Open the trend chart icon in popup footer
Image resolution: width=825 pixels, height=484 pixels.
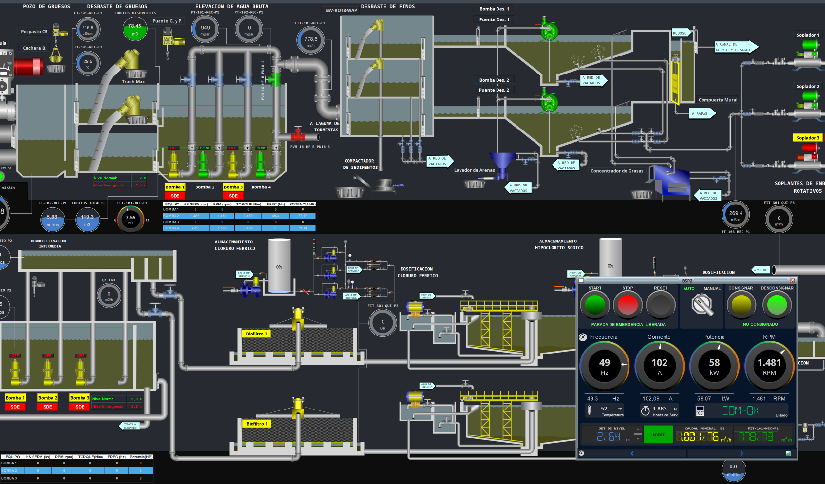click(788, 453)
